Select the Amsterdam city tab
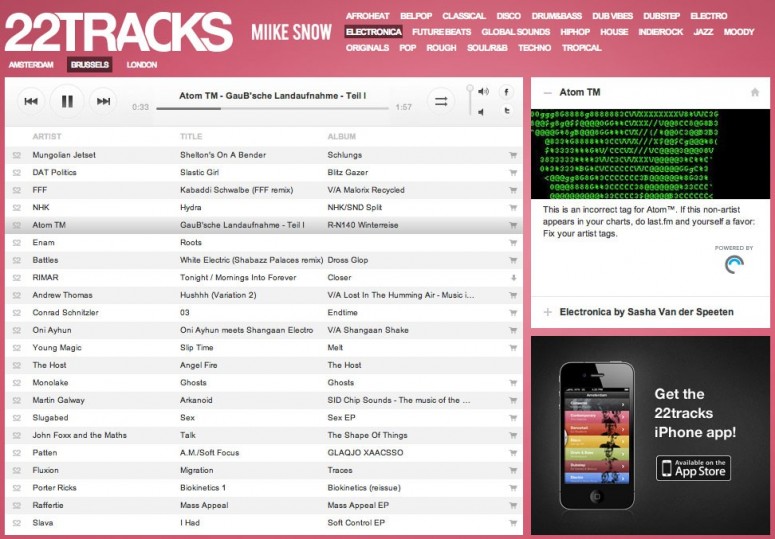The height and width of the screenshot is (539, 775). (31, 65)
